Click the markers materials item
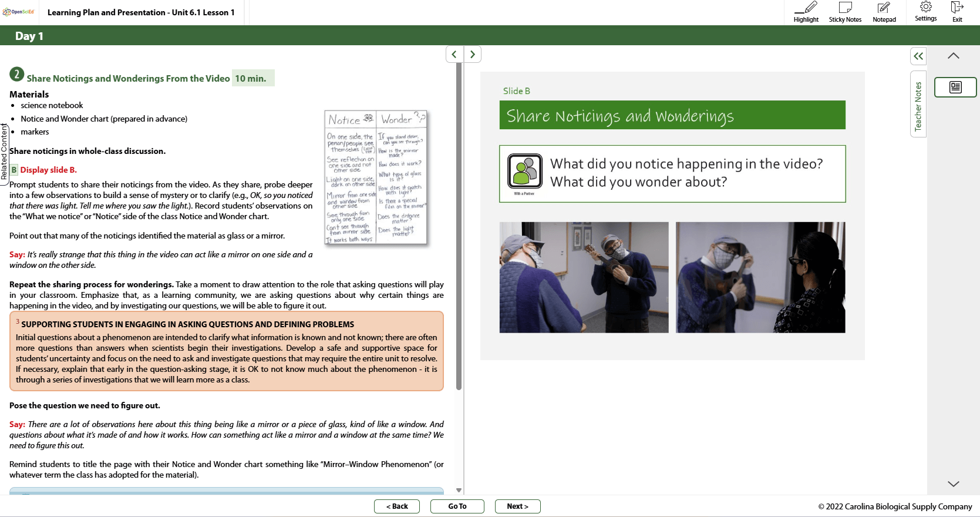 pos(35,132)
